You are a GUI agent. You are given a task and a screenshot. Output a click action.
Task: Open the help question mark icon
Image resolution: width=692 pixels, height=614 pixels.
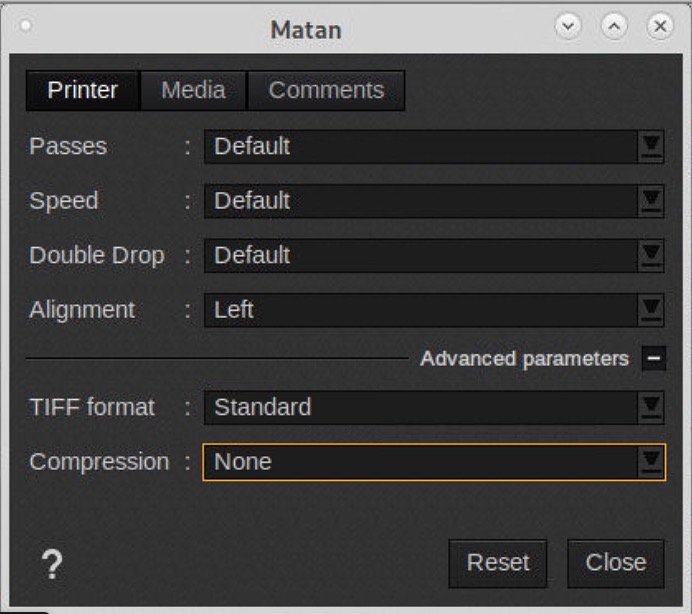tap(52, 566)
